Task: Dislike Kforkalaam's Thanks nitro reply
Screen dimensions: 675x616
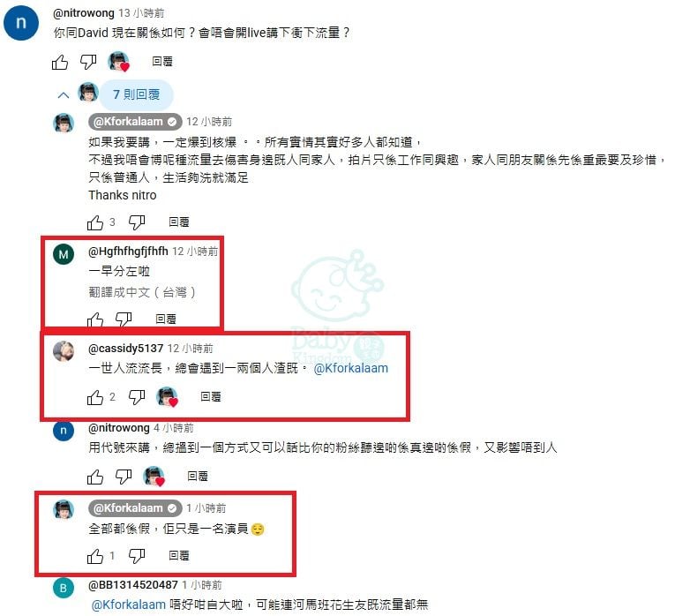Action: coord(137,222)
